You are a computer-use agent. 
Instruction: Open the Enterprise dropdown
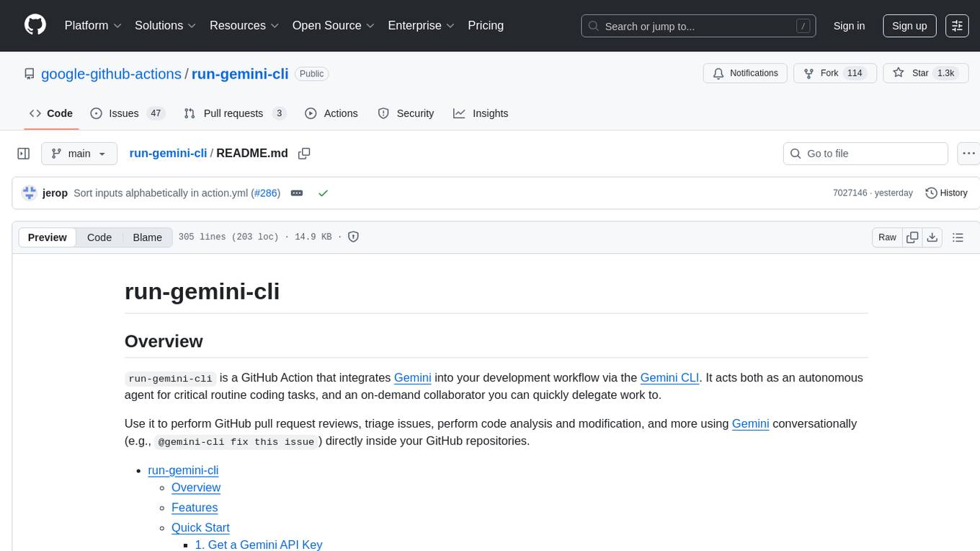click(x=421, y=25)
